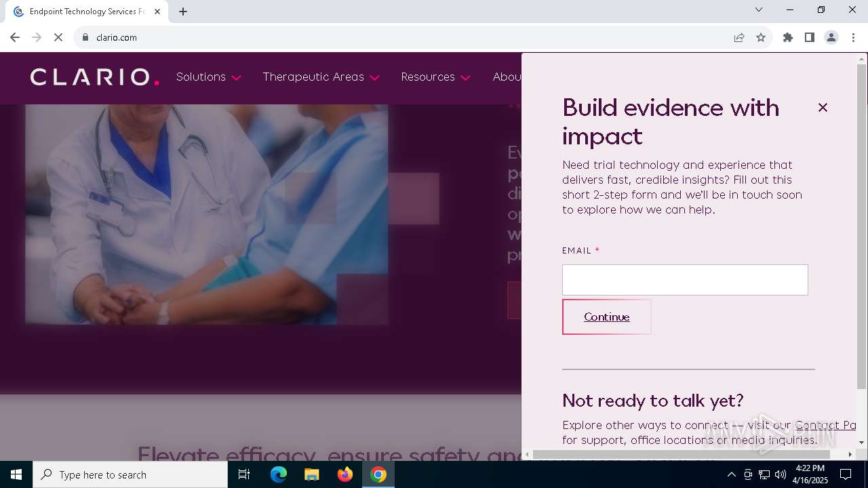
Task: Click panel scroll down arrow
Action: coord(862,443)
